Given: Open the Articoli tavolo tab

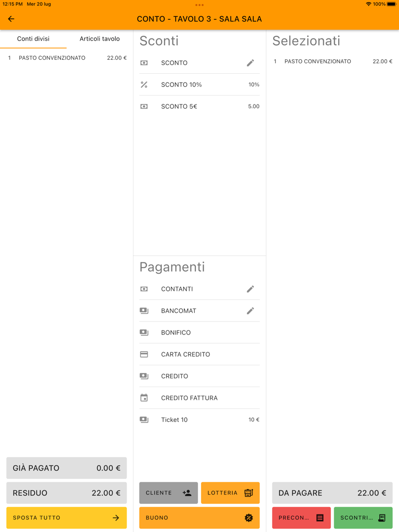Looking at the screenshot, I should pyautogui.click(x=99, y=39).
